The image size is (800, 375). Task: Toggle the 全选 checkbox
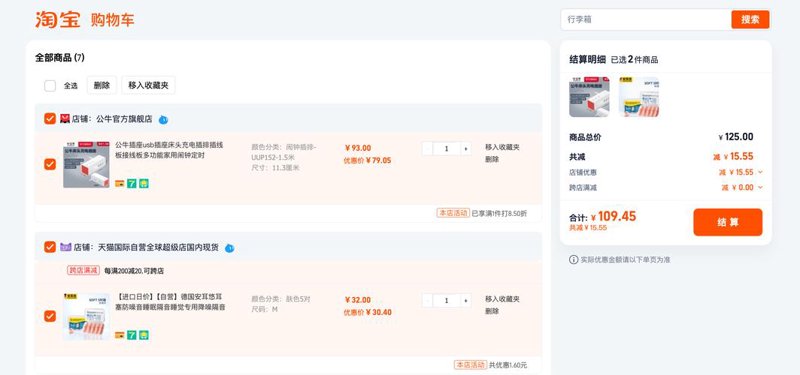click(x=50, y=86)
